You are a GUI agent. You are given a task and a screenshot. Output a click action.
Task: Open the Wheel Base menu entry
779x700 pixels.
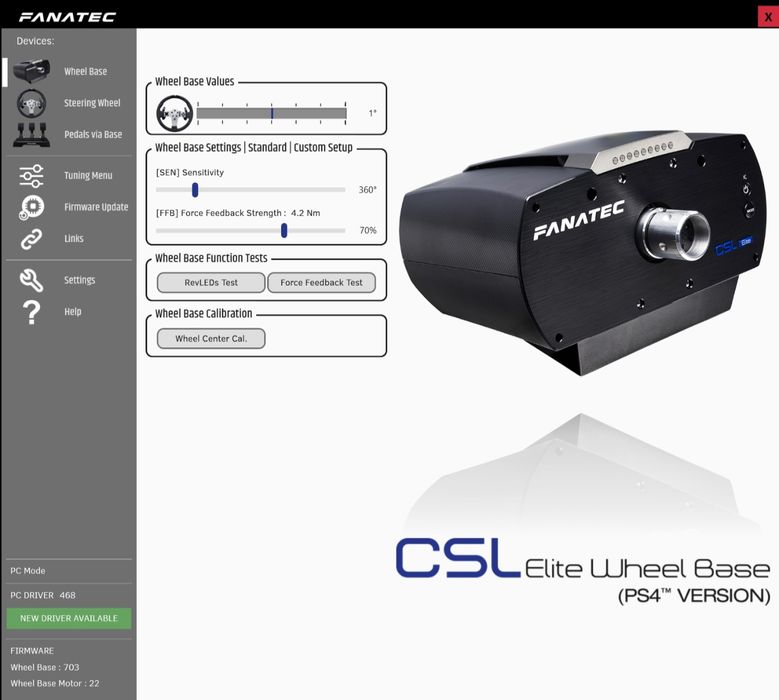coord(85,72)
